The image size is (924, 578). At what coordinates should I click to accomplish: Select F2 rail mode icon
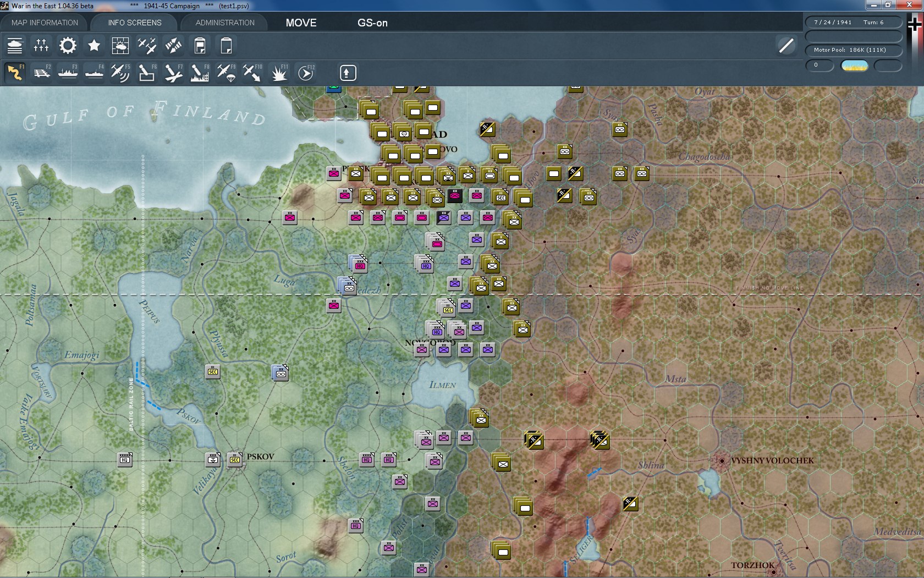tap(41, 73)
